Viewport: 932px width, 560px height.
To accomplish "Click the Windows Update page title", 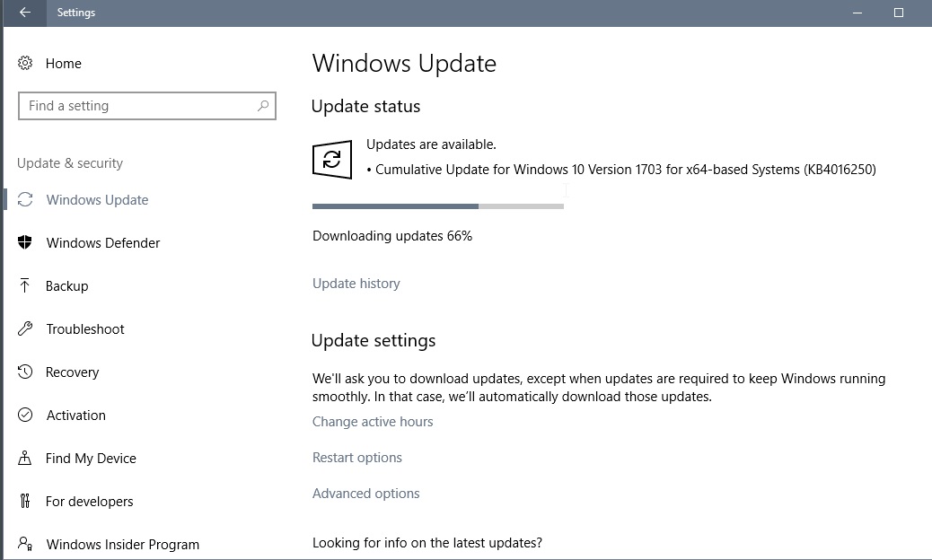I will click(x=404, y=64).
